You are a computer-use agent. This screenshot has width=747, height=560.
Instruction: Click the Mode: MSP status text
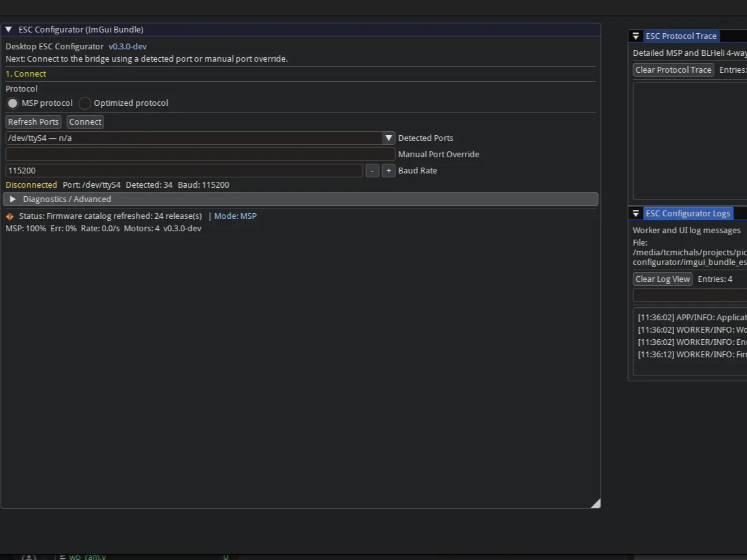[x=235, y=216]
